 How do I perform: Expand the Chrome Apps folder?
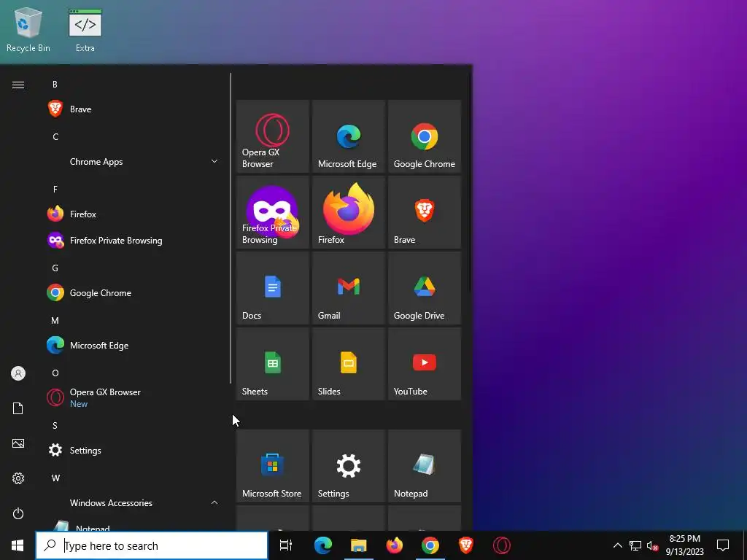(134, 161)
